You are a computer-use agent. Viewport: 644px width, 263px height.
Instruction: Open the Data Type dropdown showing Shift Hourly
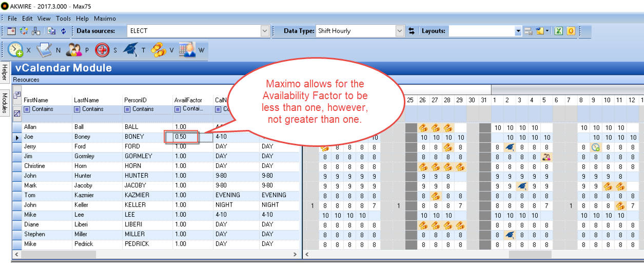[400, 31]
